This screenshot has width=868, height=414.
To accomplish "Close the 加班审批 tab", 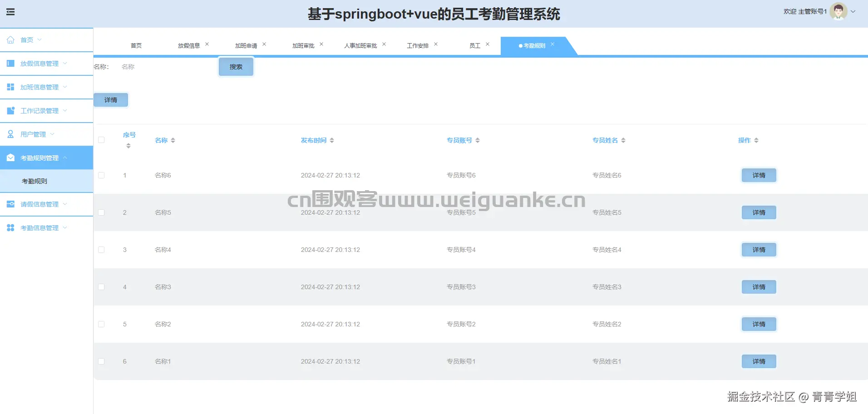I will pyautogui.click(x=321, y=44).
